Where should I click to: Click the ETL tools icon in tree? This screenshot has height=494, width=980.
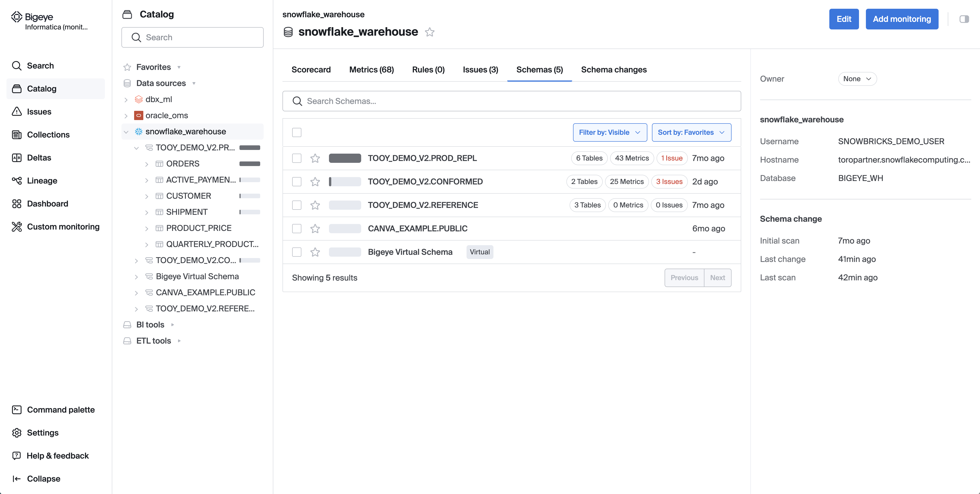(127, 341)
